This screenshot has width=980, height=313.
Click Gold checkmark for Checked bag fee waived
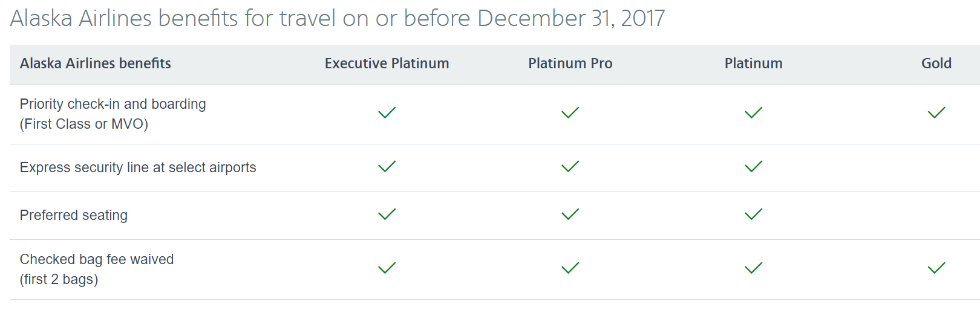click(x=936, y=268)
